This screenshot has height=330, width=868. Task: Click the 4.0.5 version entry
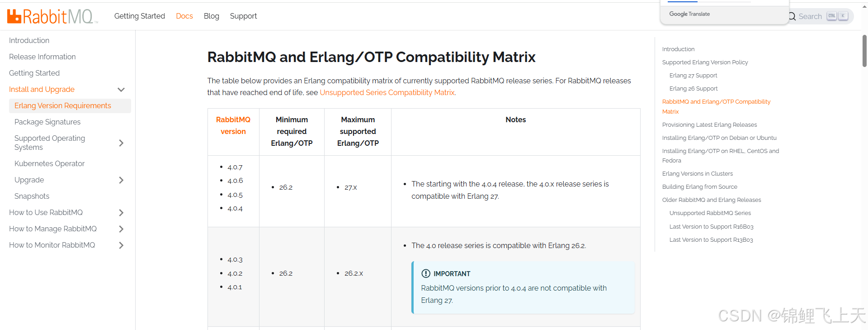tap(235, 195)
